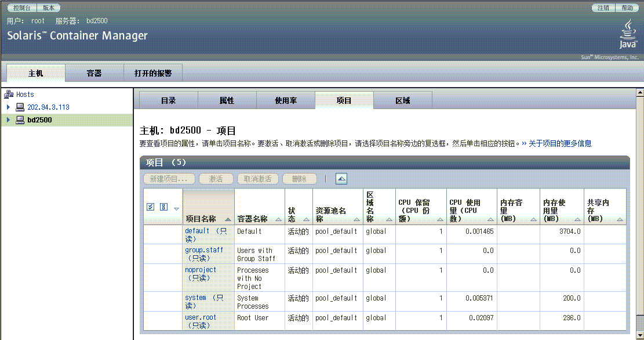The width and height of the screenshot is (644, 340).
Task: Expand the bd2500 host node
Action: (8, 120)
